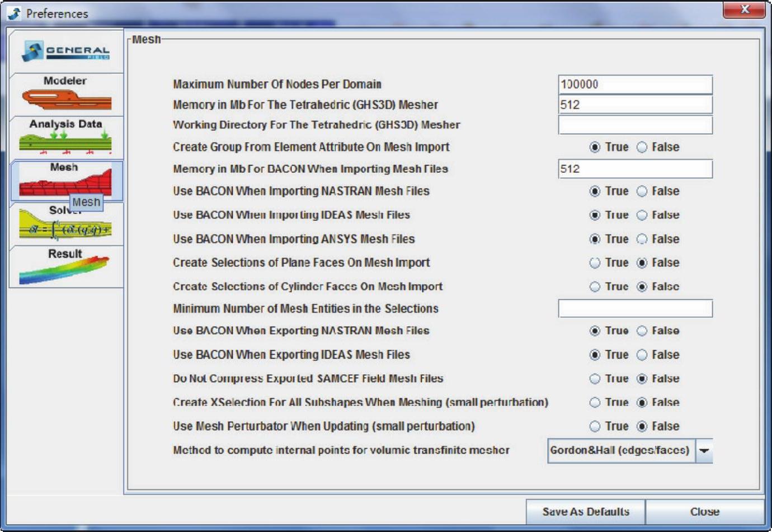
Task: Select the Mesh category icon
Action: [64, 180]
